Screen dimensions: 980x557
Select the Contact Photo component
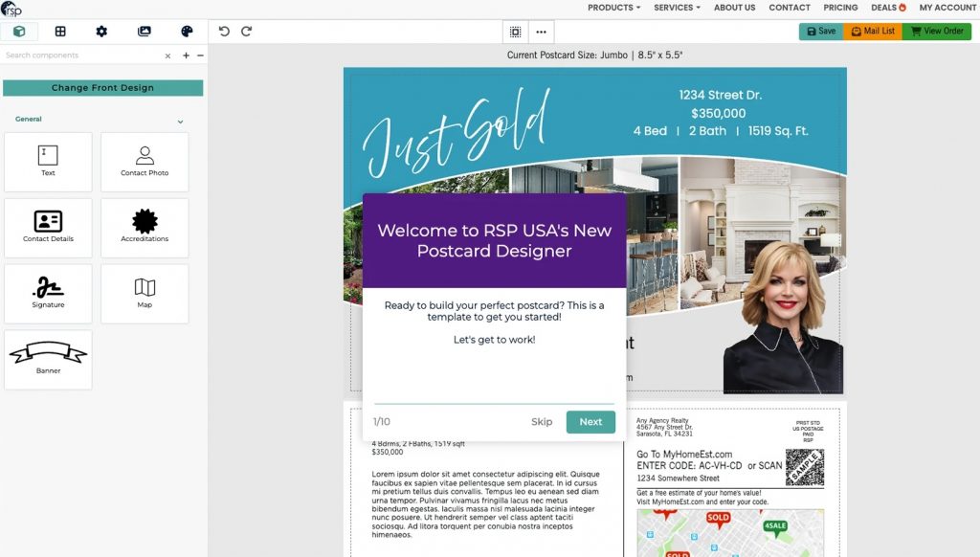pos(145,161)
